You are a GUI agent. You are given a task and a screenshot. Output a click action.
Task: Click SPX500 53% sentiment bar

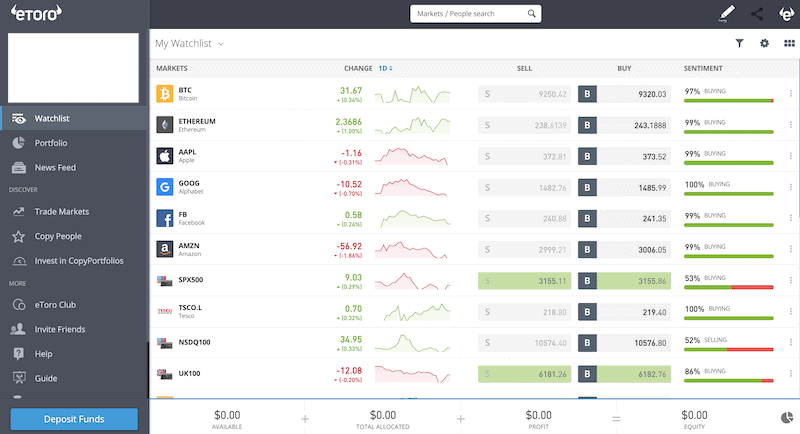[x=729, y=287]
